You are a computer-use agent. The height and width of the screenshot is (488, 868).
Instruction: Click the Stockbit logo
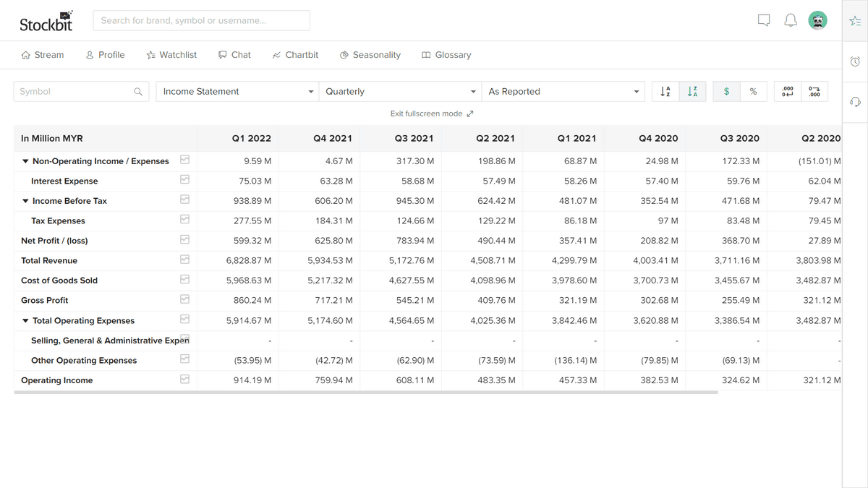tap(46, 22)
